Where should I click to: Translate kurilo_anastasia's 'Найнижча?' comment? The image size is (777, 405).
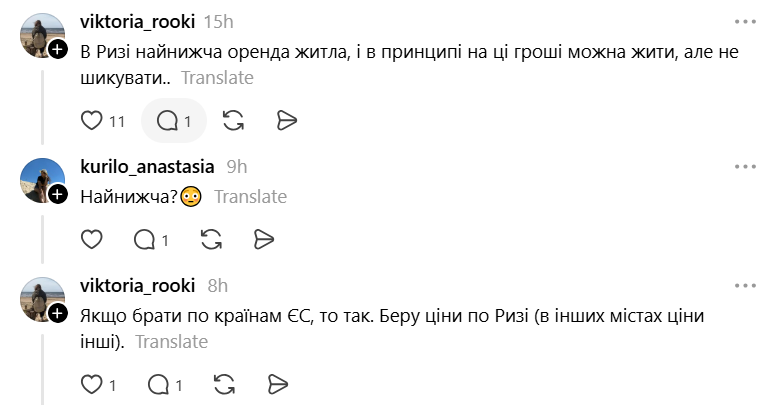point(250,197)
